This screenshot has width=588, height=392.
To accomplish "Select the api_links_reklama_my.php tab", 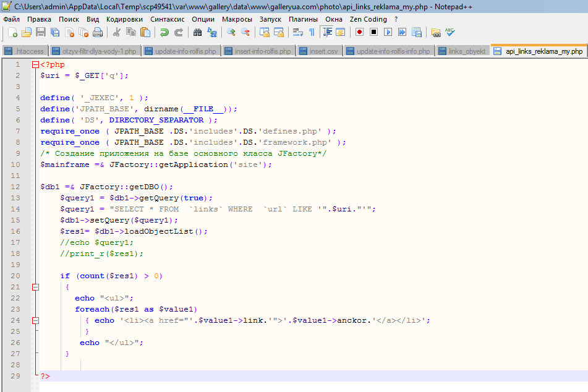I will [539, 51].
